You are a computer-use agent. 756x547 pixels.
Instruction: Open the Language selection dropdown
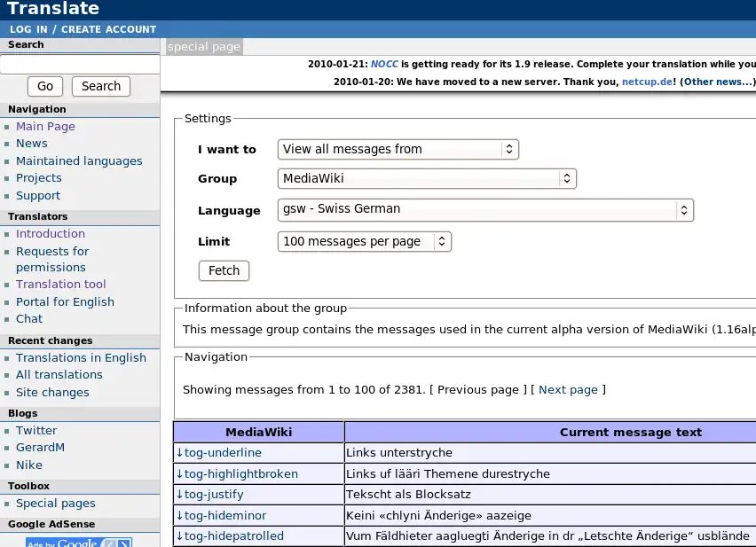[484, 210]
